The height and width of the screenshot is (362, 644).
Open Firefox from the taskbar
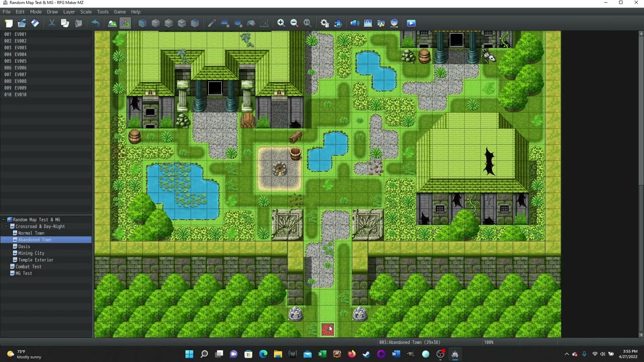coord(352,354)
